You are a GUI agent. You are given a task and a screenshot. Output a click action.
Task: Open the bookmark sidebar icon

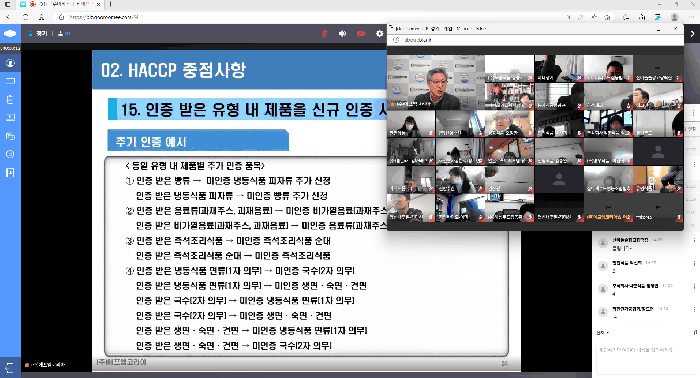10,172
